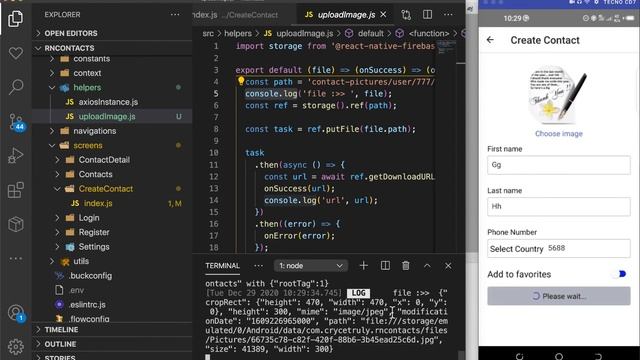Screen dimensions: 640x360
Task: Kill the terminal with trash icon
Action: [x=406, y=266]
